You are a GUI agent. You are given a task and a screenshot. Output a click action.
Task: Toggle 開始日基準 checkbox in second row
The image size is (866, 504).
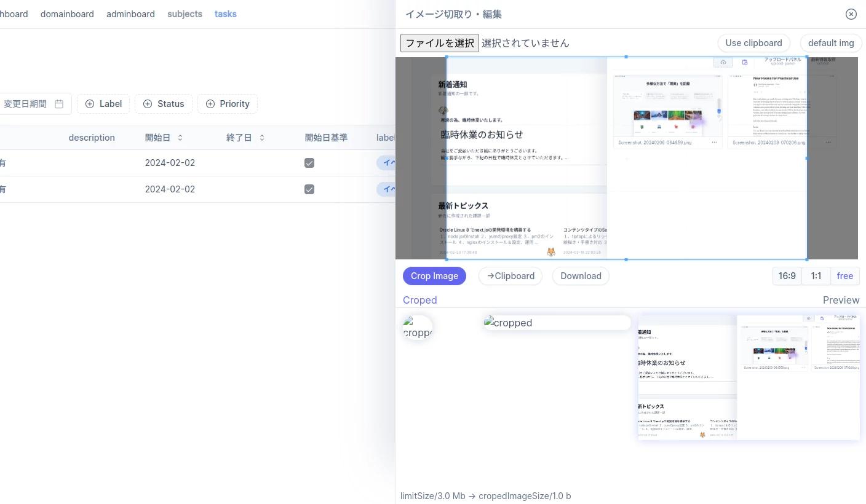coord(309,189)
